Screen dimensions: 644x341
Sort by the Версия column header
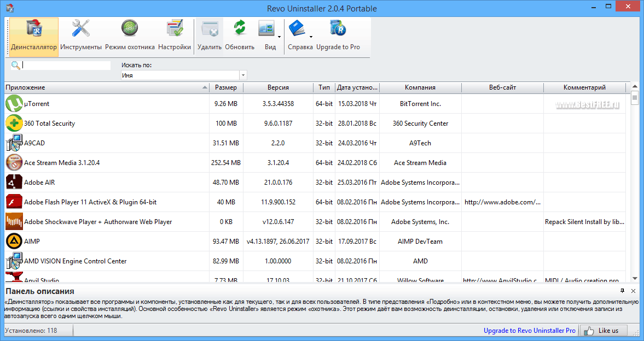click(278, 87)
